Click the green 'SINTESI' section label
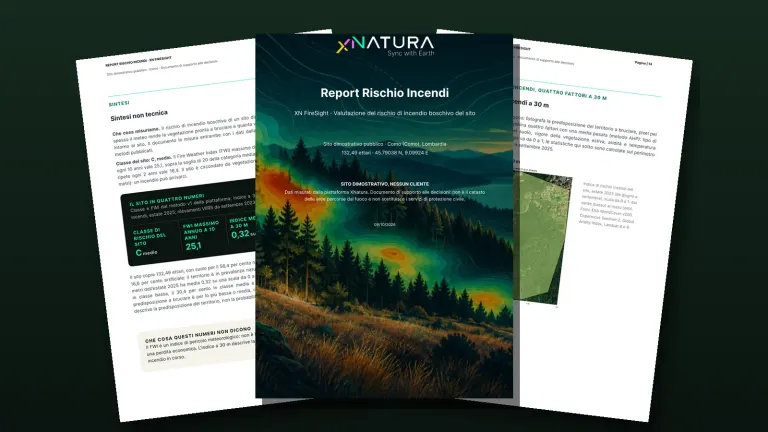Image resolution: width=768 pixels, height=432 pixels. pyautogui.click(x=119, y=103)
